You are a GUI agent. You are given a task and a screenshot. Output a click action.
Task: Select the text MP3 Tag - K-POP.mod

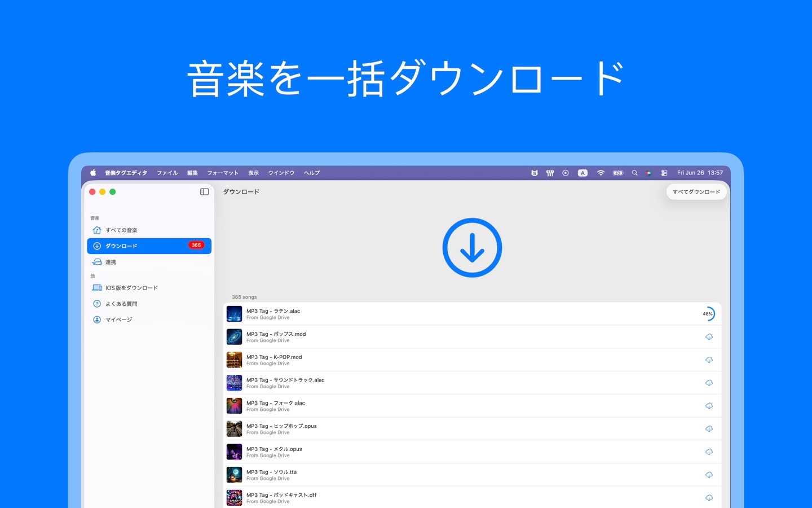274,357
